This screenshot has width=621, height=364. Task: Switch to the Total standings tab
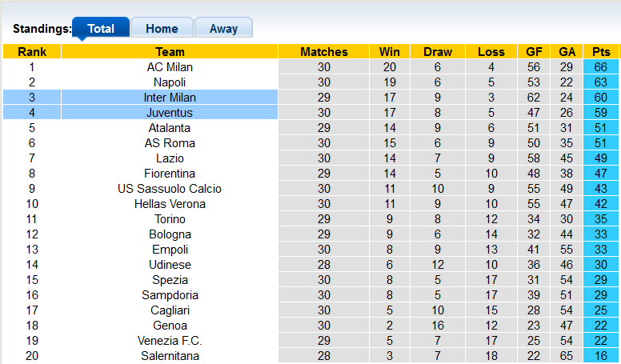pyautogui.click(x=101, y=28)
